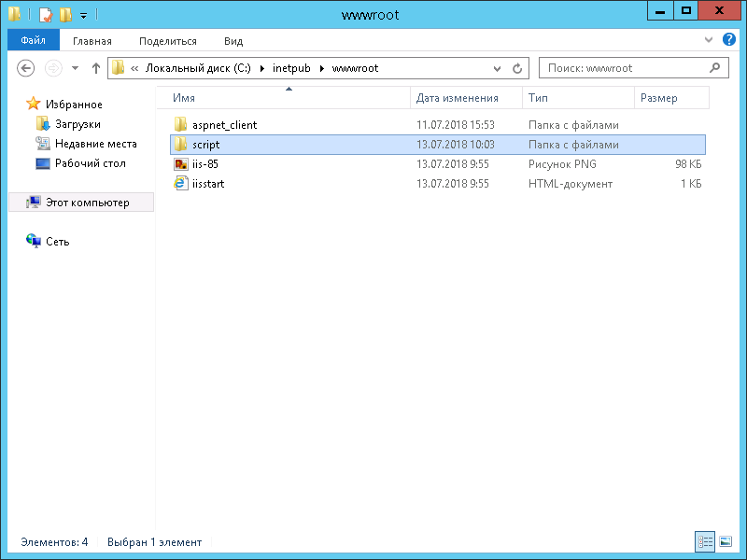
Task: Switch to the Вид ribbon tab
Action: coord(233,41)
